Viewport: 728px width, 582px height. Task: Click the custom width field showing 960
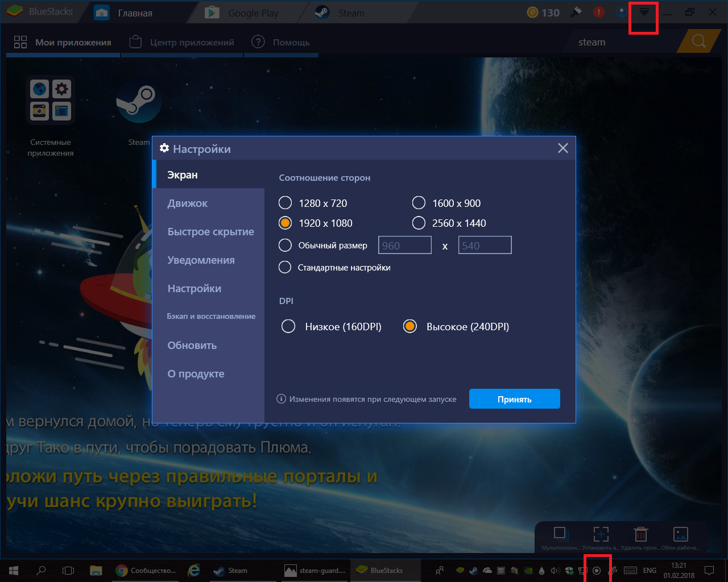pos(404,246)
